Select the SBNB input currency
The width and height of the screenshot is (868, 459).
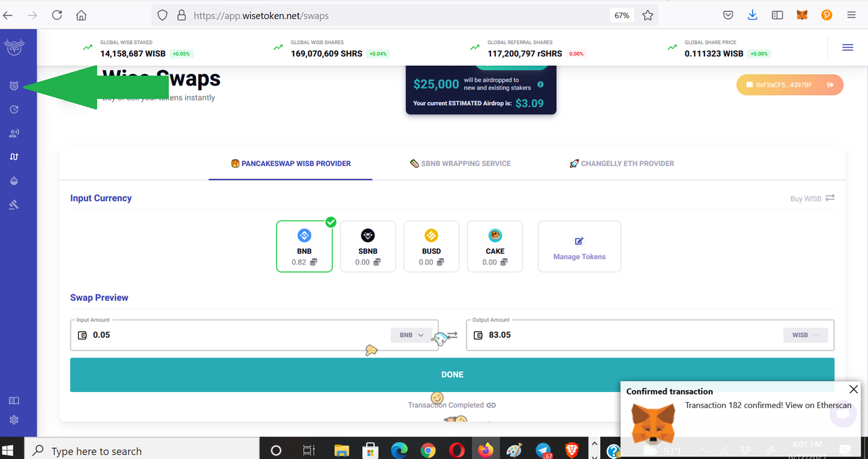tap(368, 246)
